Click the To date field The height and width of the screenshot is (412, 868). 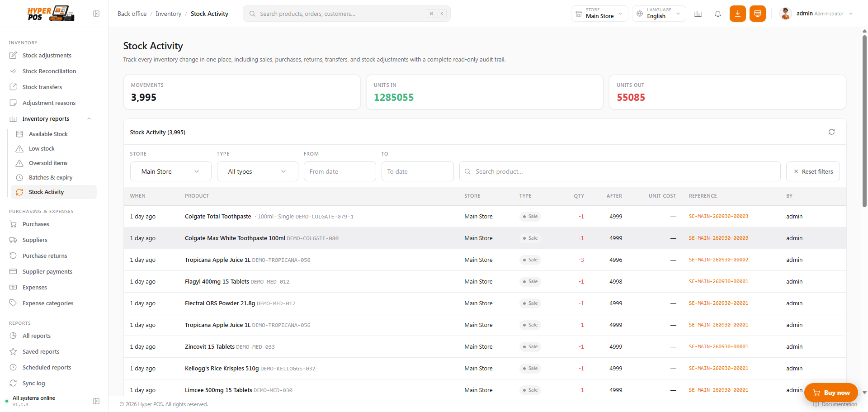tap(418, 171)
